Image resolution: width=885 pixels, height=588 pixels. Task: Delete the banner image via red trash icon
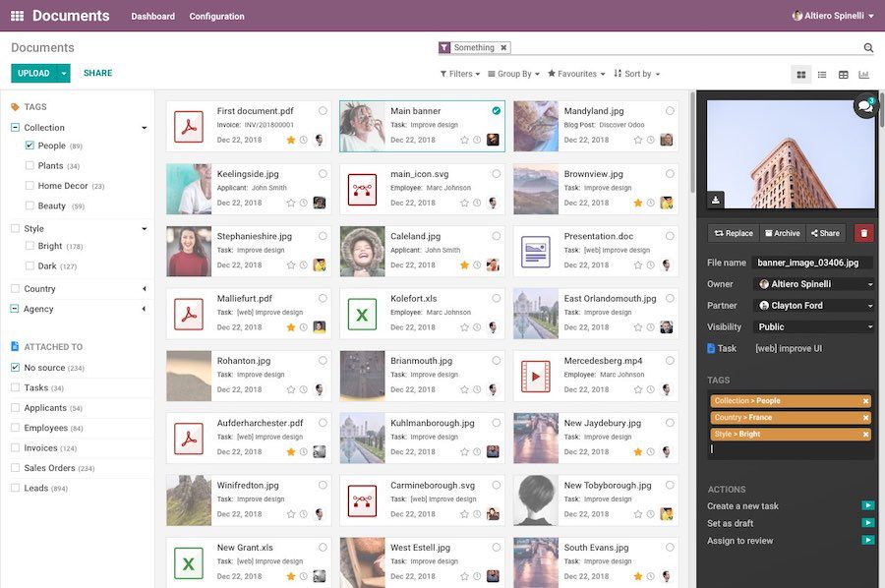tap(864, 233)
